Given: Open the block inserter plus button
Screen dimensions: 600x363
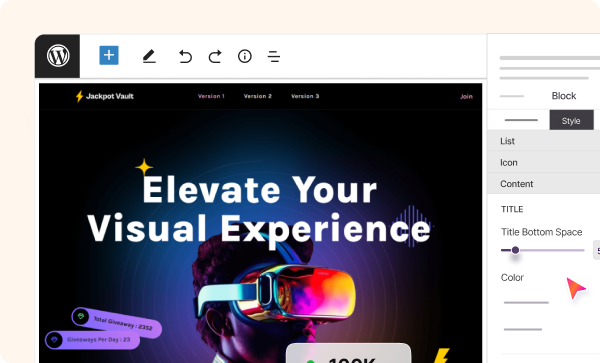Looking at the screenshot, I should coord(109,55).
